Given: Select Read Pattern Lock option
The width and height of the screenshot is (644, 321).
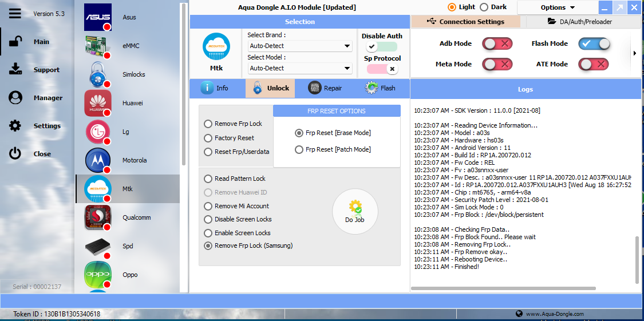Looking at the screenshot, I should 235,179.
